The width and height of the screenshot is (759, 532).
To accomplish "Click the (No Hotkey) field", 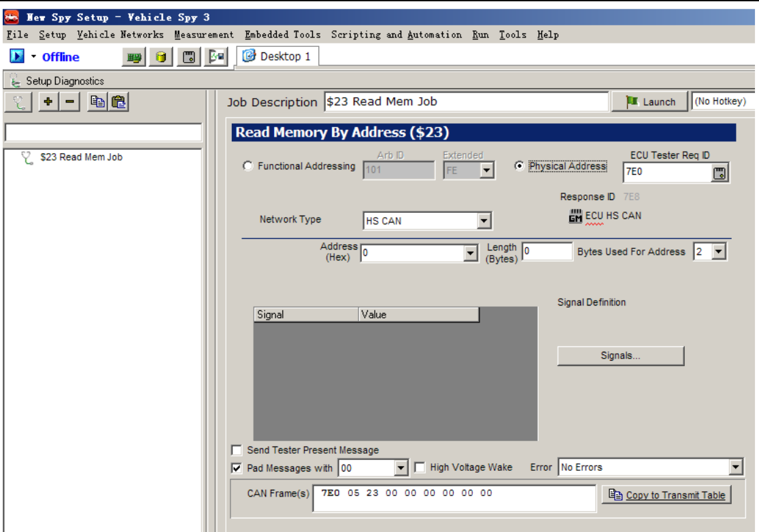I will pyautogui.click(x=723, y=101).
